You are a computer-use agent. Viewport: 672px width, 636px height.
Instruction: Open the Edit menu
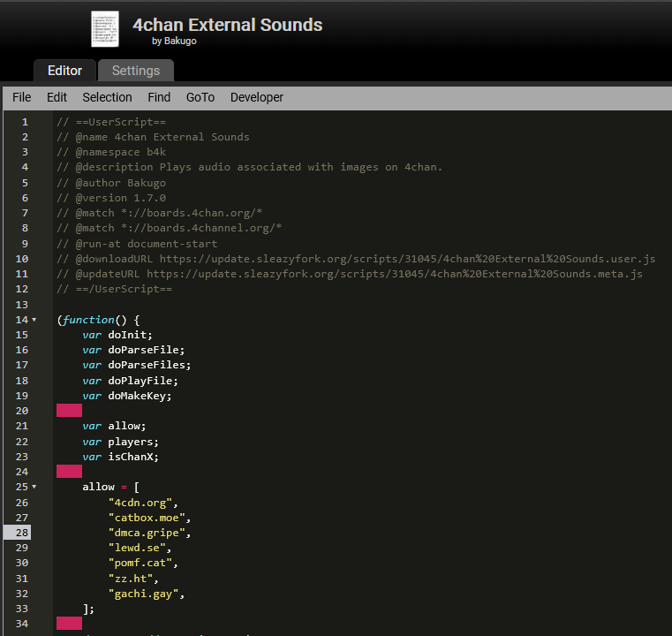pyautogui.click(x=57, y=97)
